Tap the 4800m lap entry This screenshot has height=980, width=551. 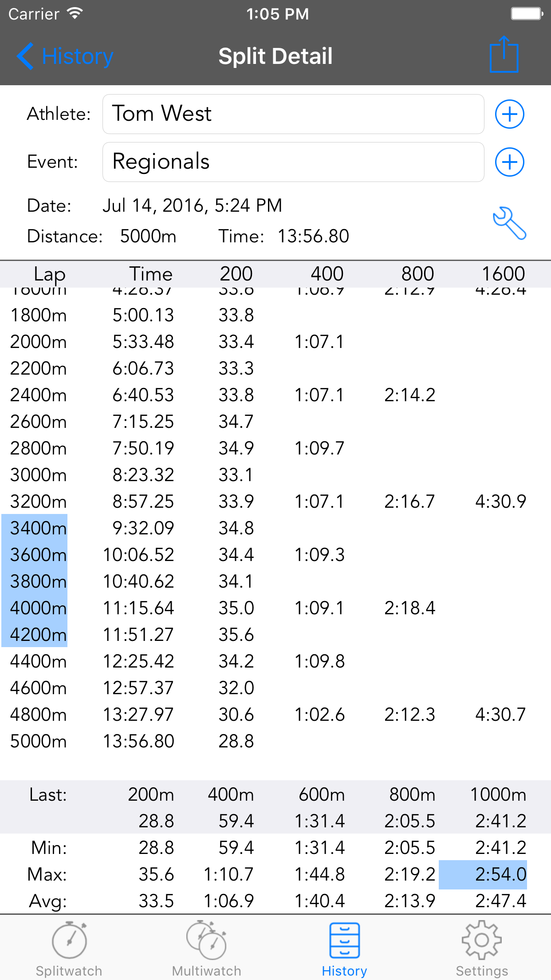click(39, 715)
